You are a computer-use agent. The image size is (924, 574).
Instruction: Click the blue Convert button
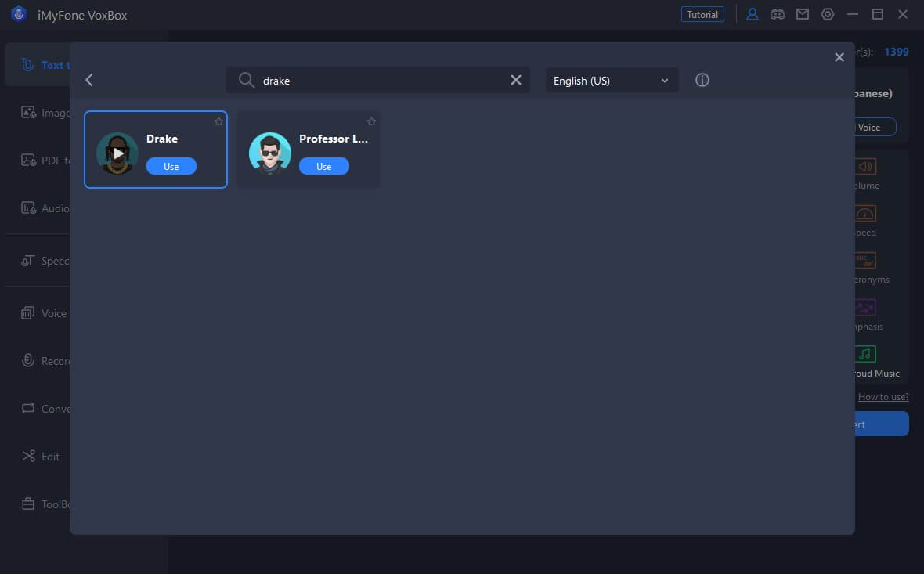pos(882,424)
